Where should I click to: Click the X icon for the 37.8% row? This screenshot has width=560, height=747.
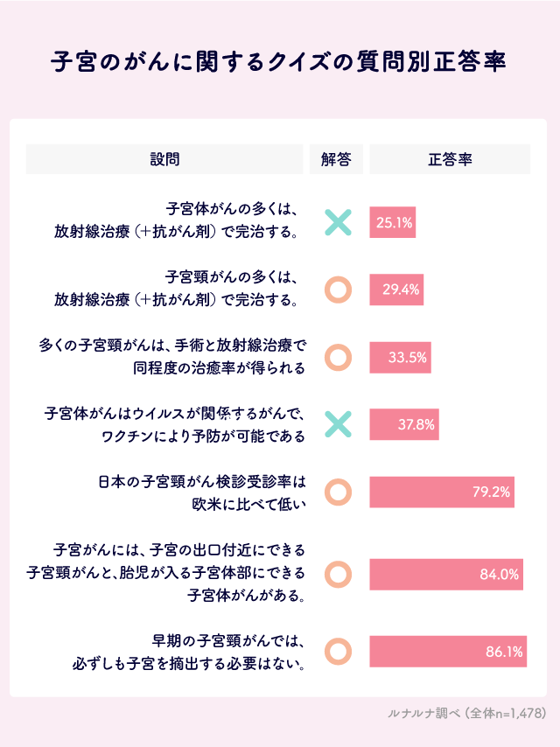338,425
